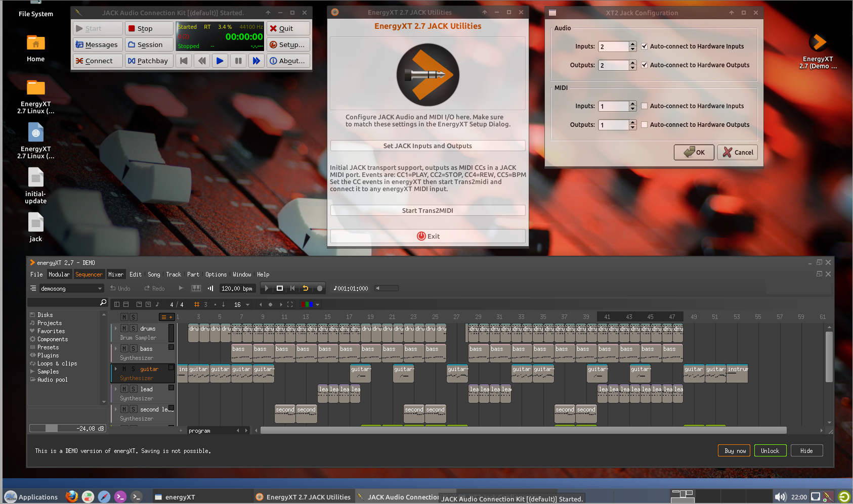Image resolution: width=853 pixels, height=504 pixels.
Task: Rewind to start in energyXT transport
Action: tap(292, 288)
